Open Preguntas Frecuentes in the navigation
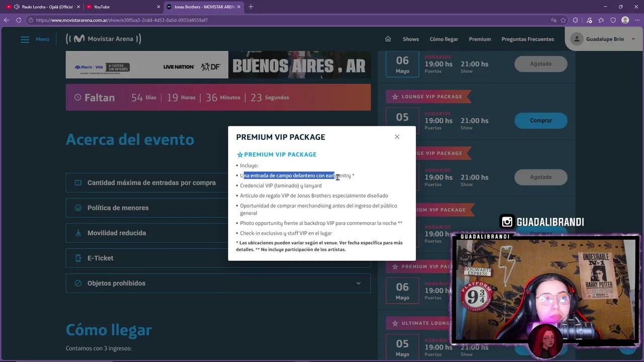Screen dimensions: 644x362 (527, 39)
